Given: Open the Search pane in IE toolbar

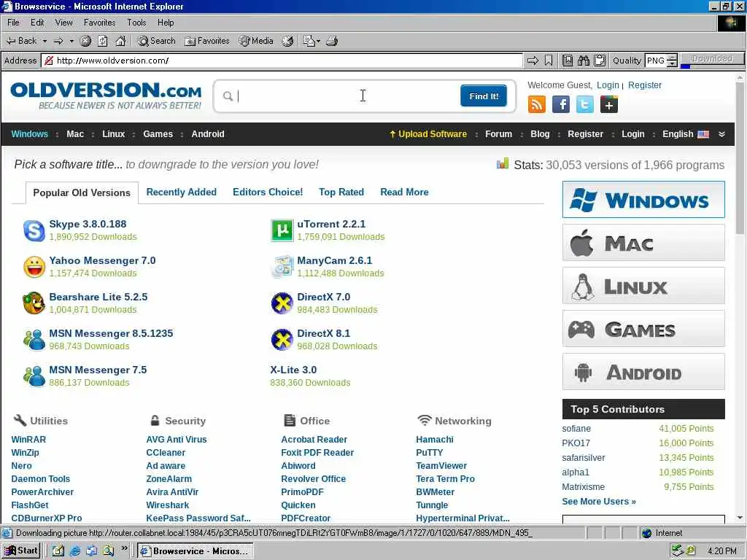Looking at the screenshot, I should coord(157,41).
